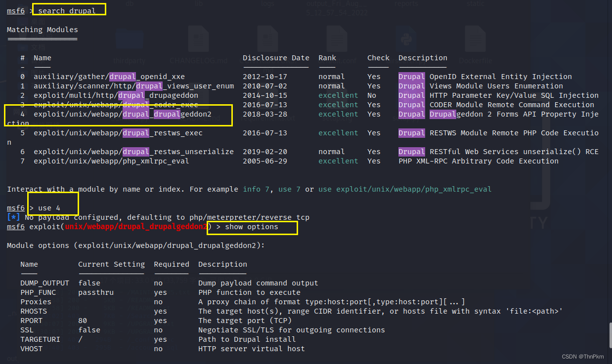Click 'Drupal Views Module Users Enumeration' description
Image resolution: width=612 pixels, height=364 pixels.
coord(481,86)
